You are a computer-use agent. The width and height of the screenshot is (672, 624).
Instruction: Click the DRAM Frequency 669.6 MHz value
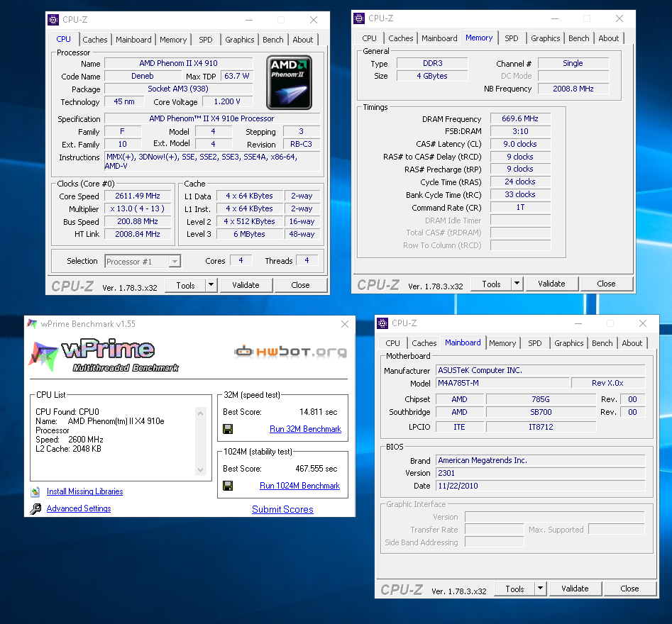(x=520, y=119)
